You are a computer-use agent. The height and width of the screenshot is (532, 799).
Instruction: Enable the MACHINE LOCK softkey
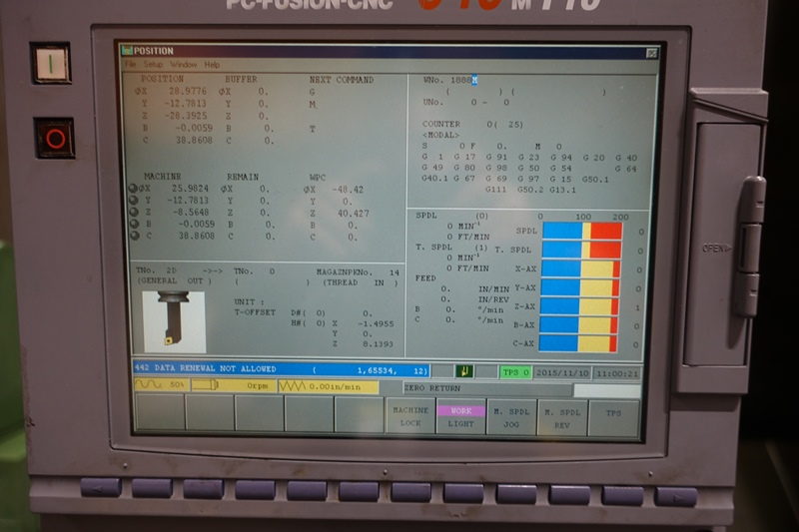pos(409,416)
